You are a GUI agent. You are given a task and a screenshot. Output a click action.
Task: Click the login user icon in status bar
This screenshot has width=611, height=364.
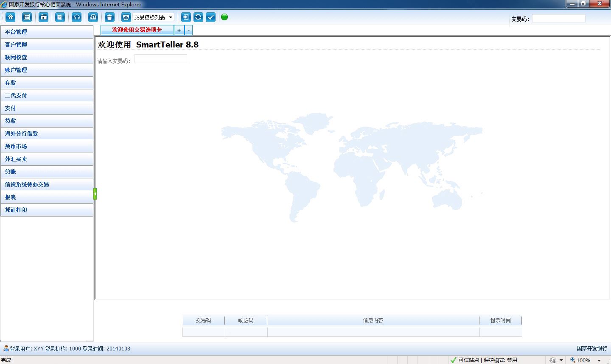coord(6,348)
